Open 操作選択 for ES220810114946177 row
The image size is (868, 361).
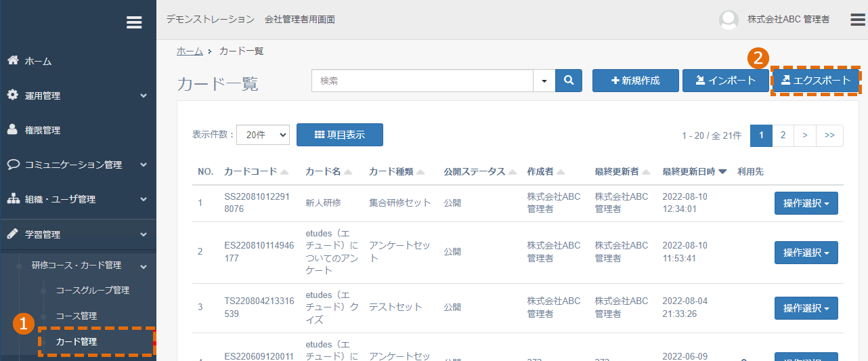[x=806, y=253]
